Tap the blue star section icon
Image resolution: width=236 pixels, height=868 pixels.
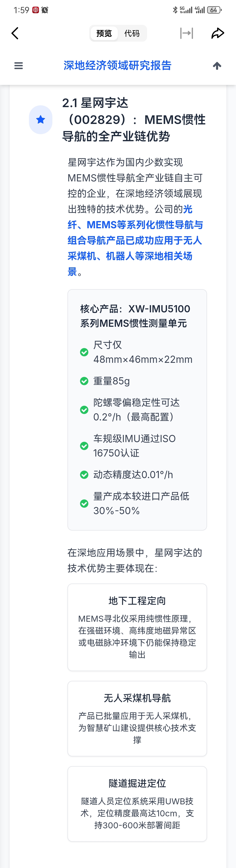tap(41, 120)
